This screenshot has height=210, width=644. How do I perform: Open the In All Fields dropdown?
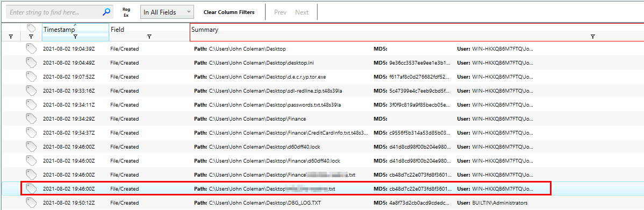167,12
